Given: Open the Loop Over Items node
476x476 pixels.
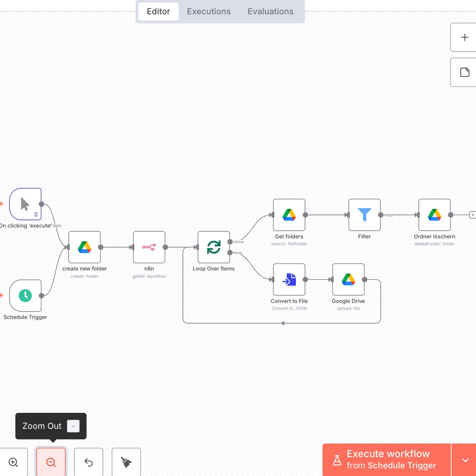Looking at the screenshot, I should pos(214,247).
